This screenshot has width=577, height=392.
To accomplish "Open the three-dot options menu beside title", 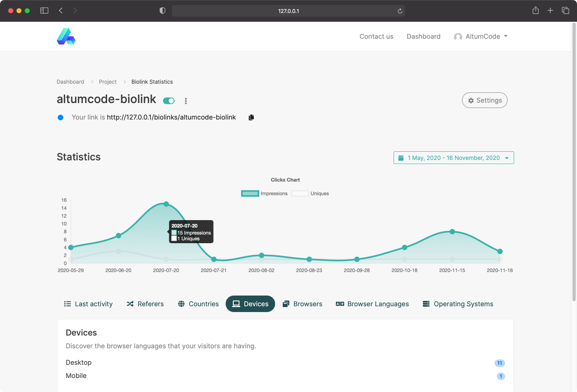I will point(186,101).
